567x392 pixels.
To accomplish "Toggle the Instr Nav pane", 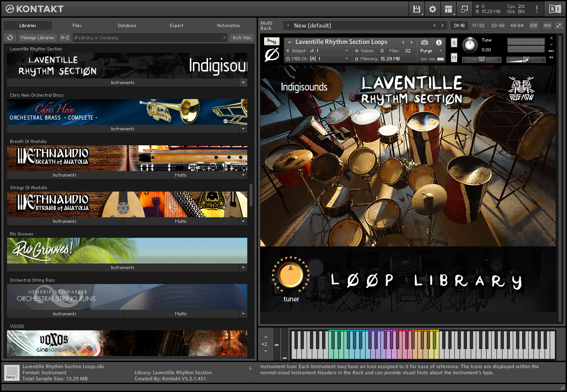I will point(242,37).
